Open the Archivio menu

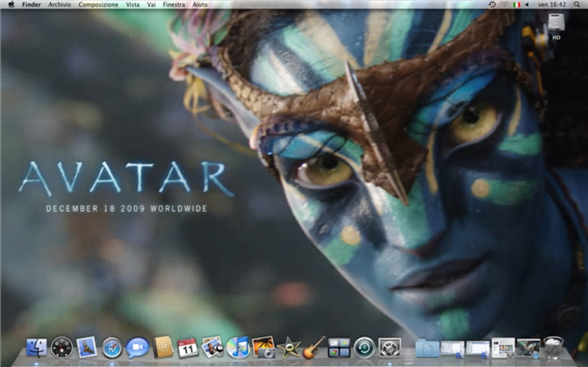click(59, 5)
